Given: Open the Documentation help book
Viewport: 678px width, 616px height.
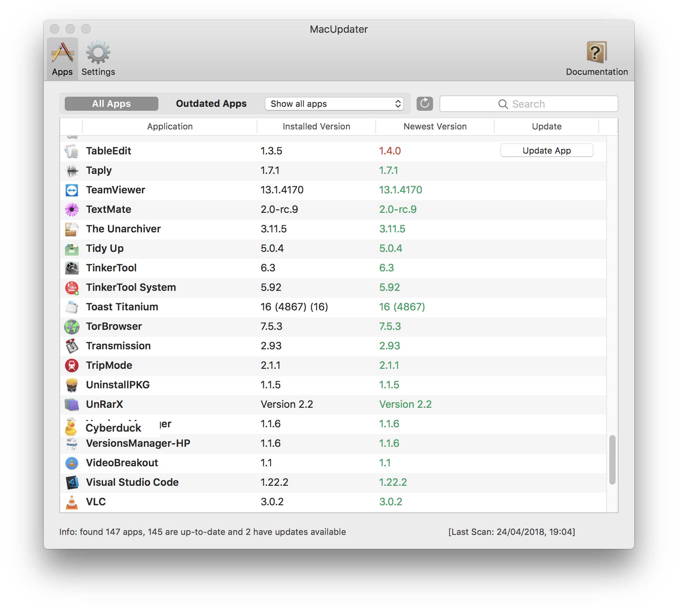Looking at the screenshot, I should (597, 59).
